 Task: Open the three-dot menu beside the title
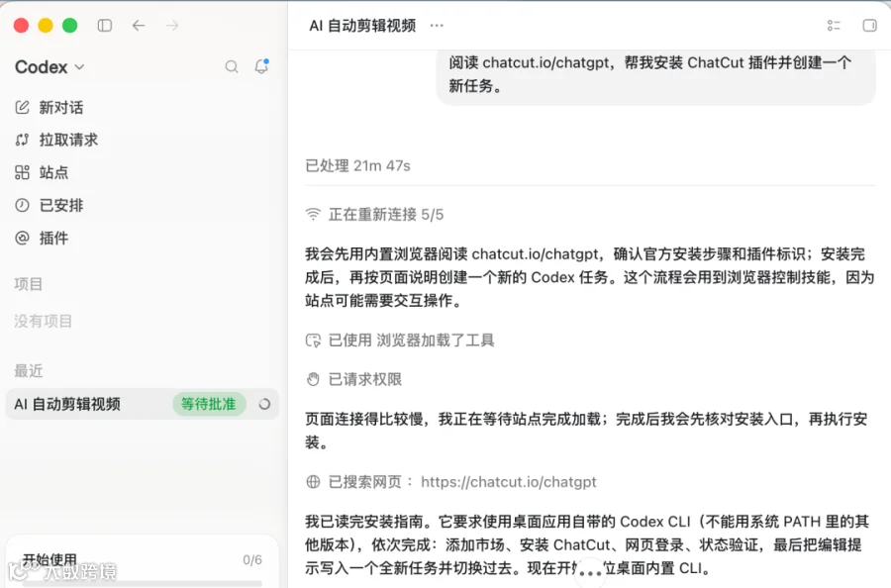pos(437,26)
